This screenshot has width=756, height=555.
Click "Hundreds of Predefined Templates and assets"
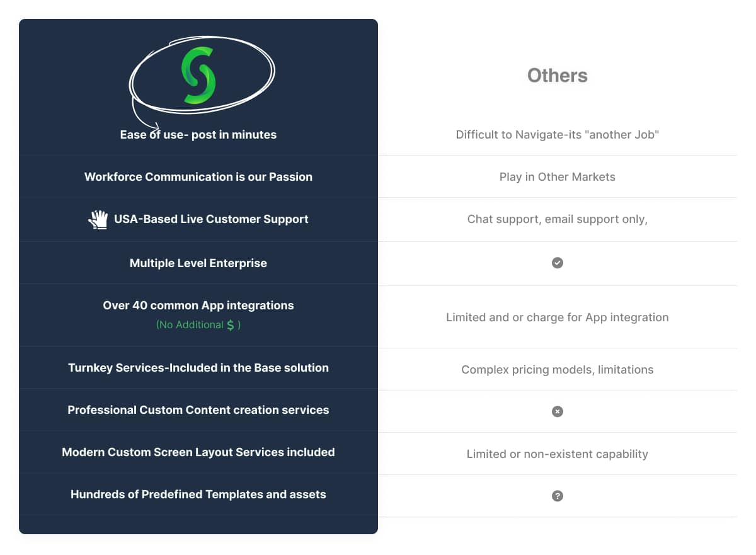point(198,495)
